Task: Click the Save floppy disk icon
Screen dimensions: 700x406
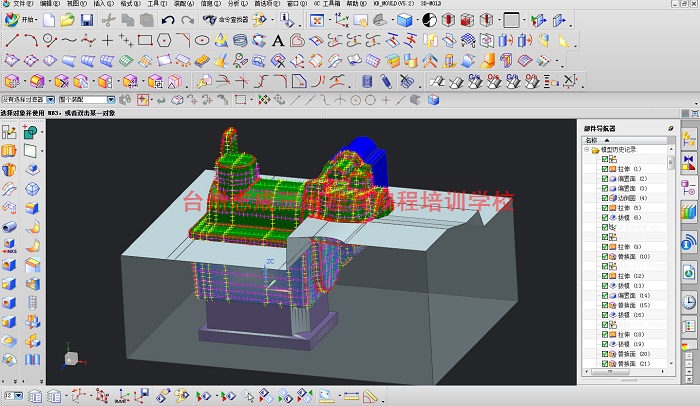Action: click(87, 20)
